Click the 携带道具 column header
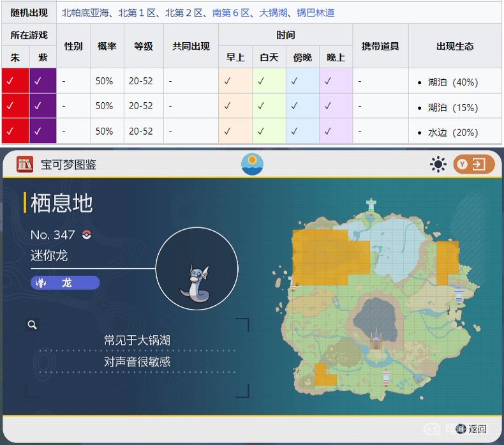This screenshot has height=445, width=504. point(381,46)
